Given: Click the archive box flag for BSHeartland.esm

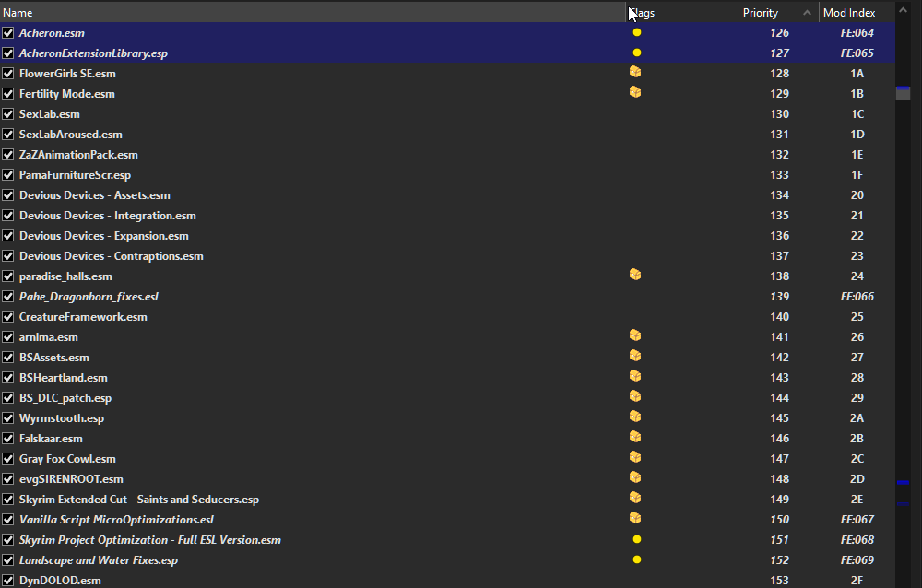Looking at the screenshot, I should [635, 376].
